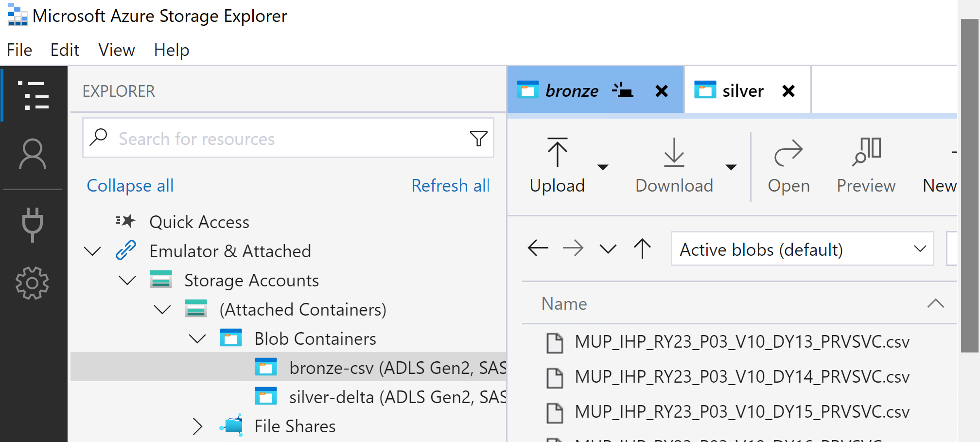The width and height of the screenshot is (980, 442).
Task: Toggle Name column sort direction arrow
Action: point(935,303)
